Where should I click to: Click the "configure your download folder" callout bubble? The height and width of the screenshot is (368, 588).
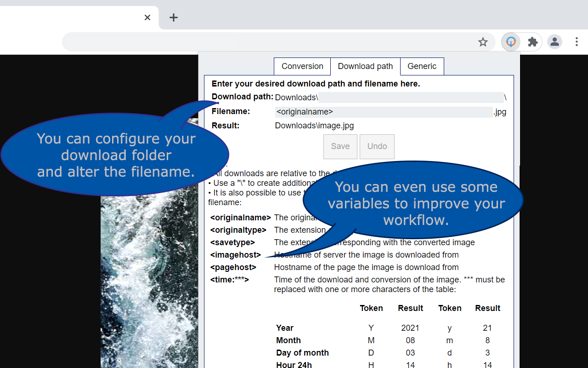115,155
